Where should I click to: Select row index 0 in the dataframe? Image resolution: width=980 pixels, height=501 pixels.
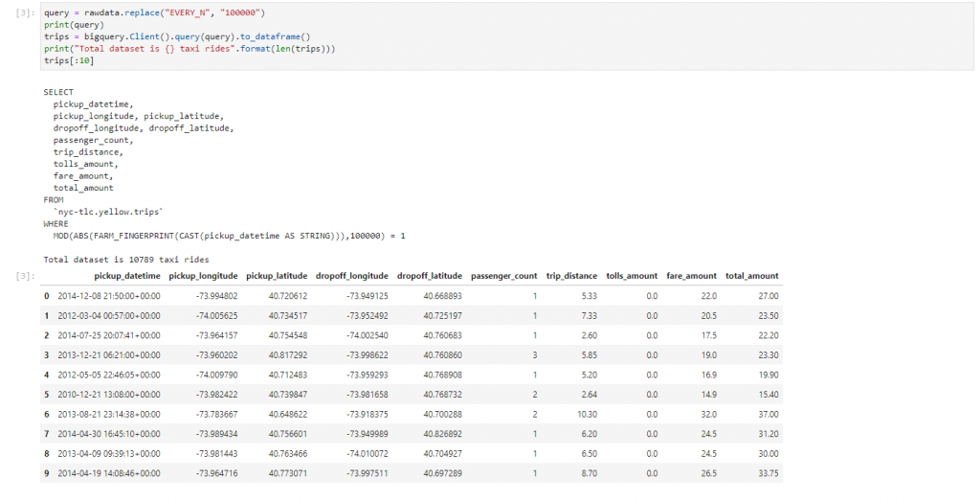click(x=46, y=296)
